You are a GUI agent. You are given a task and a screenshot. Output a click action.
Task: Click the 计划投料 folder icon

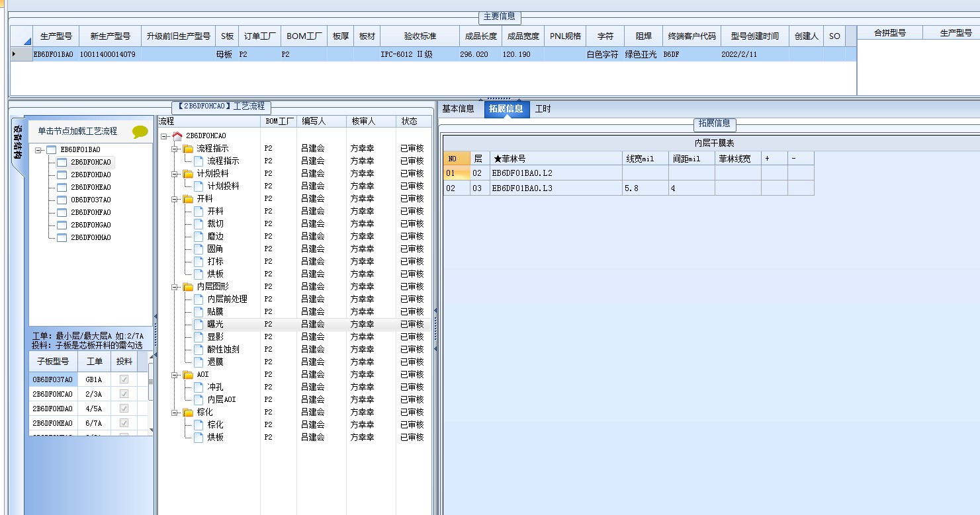(x=188, y=173)
